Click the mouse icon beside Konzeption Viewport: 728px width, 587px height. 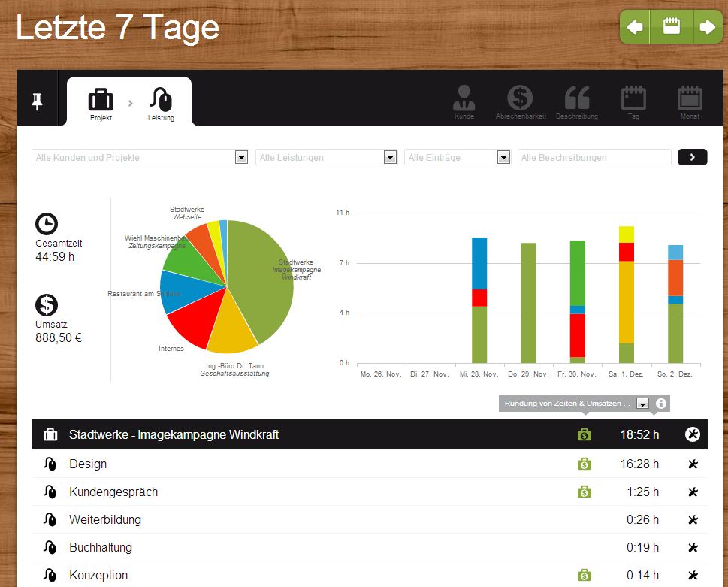[50, 576]
